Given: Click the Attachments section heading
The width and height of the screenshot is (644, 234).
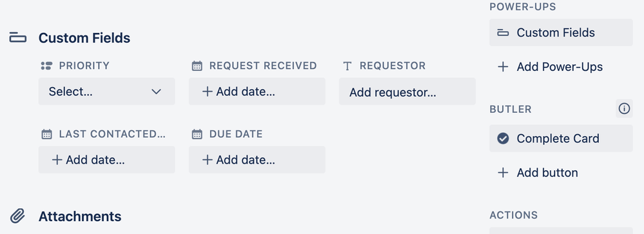Looking at the screenshot, I should [80, 217].
